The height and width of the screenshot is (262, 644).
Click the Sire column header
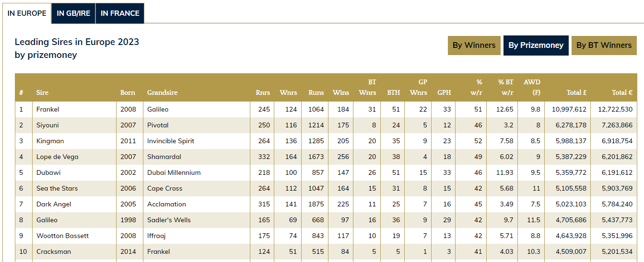tap(42, 92)
